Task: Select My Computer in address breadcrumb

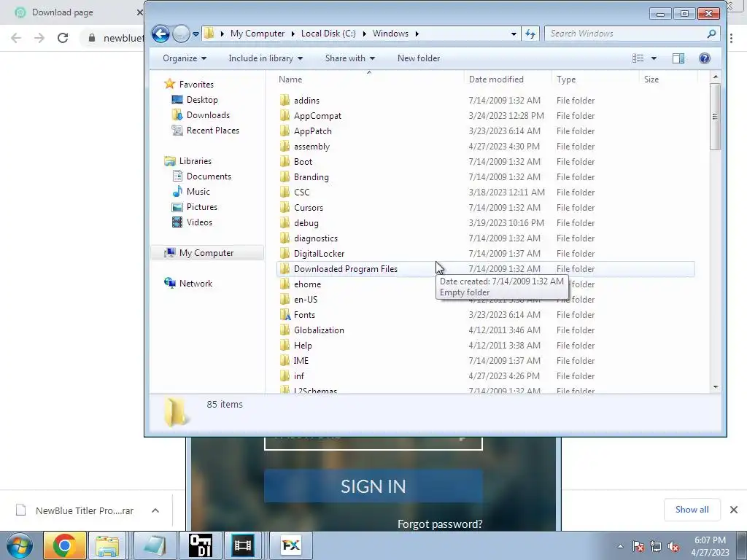Action: [258, 34]
